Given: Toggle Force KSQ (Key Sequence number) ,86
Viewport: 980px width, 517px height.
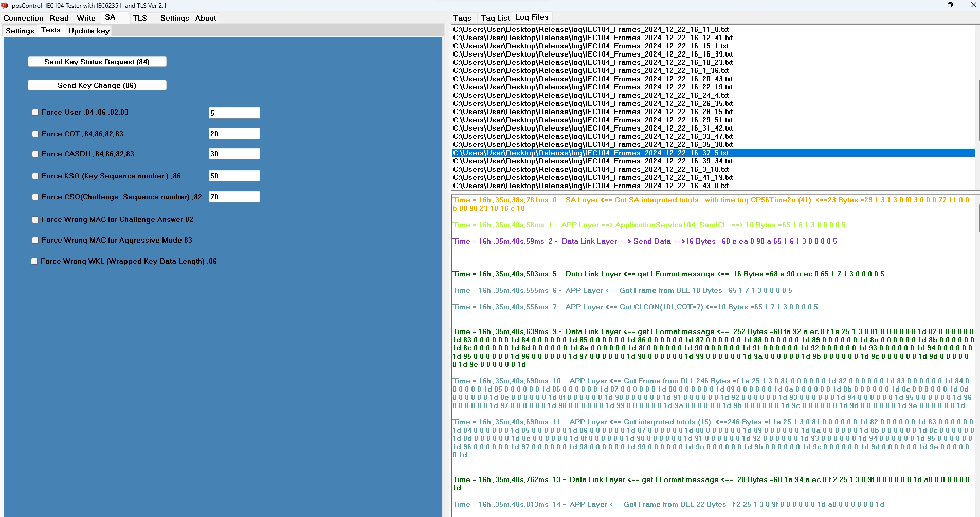Looking at the screenshot, I should [35, 176].
